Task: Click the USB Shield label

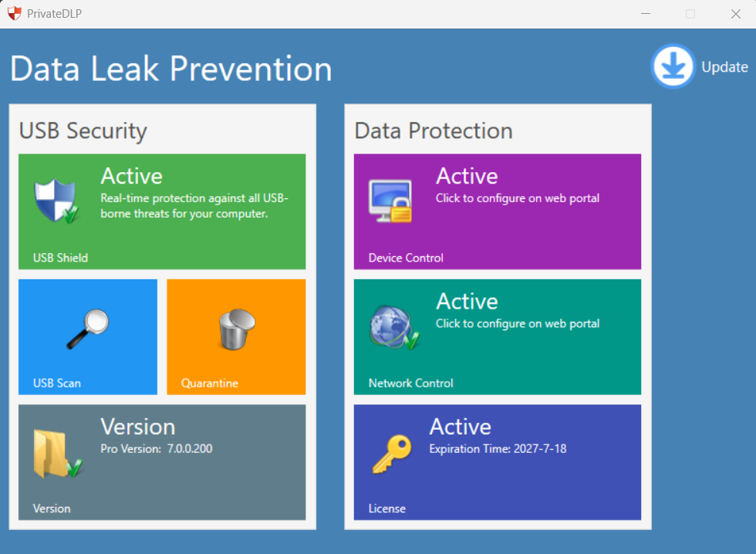Action: coord(60,258)
